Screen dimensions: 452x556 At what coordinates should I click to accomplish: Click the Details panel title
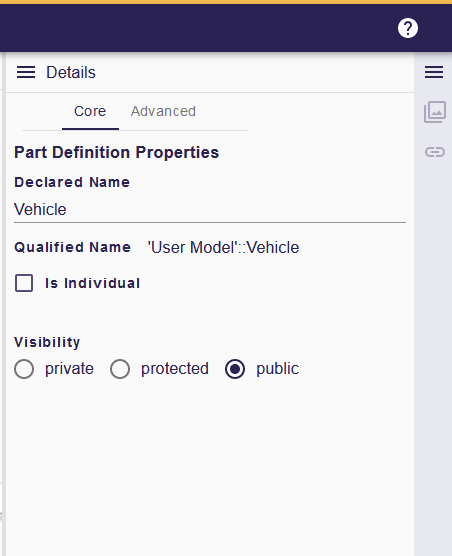click(71, 72)
